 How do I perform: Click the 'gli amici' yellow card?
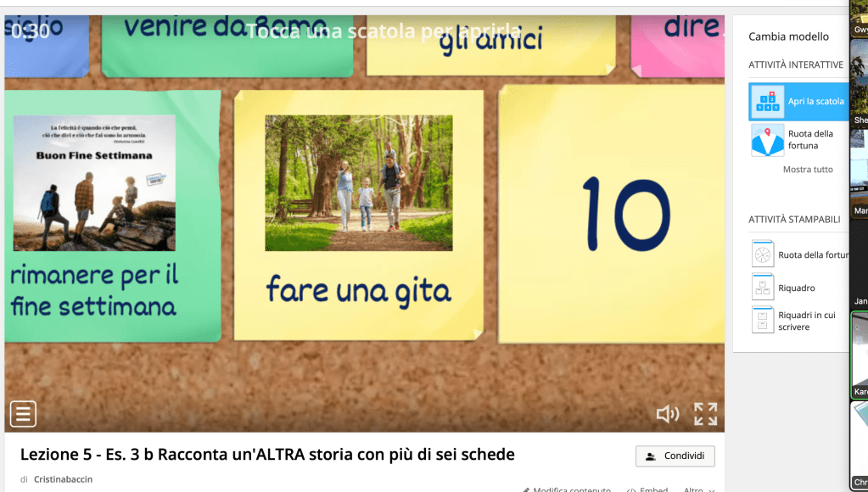tap(490, 42)
